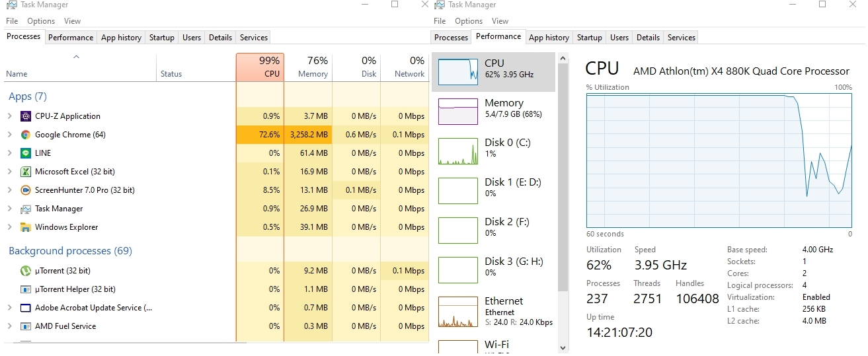Image resolution: width=868 pixels, height=356 pixels.
Task: Open Details tab in left window
Action: coord(220,38)
